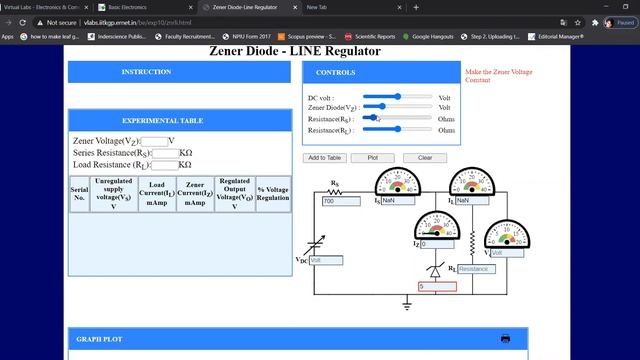Open the Extensions puzzle icon
This screenshot has height=360, width=640.
[x=595, y=23]
